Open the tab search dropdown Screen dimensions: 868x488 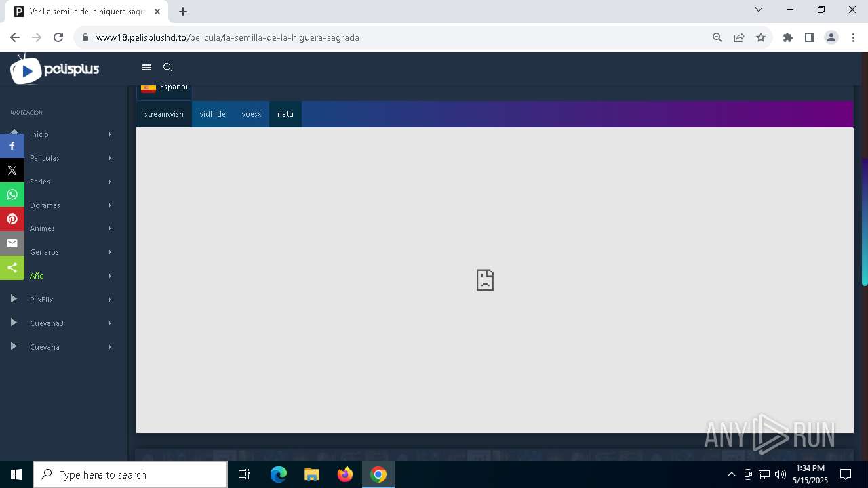[759, 9]
